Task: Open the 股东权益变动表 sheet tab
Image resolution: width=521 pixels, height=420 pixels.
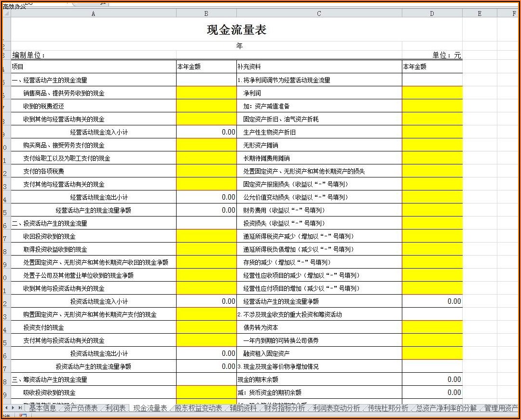Action: 198,408
